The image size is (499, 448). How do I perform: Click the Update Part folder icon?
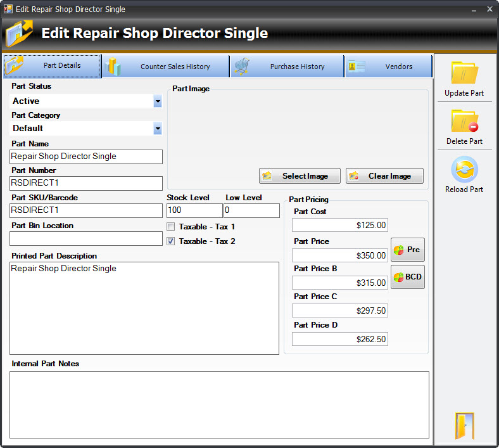(x=464, y=73)
